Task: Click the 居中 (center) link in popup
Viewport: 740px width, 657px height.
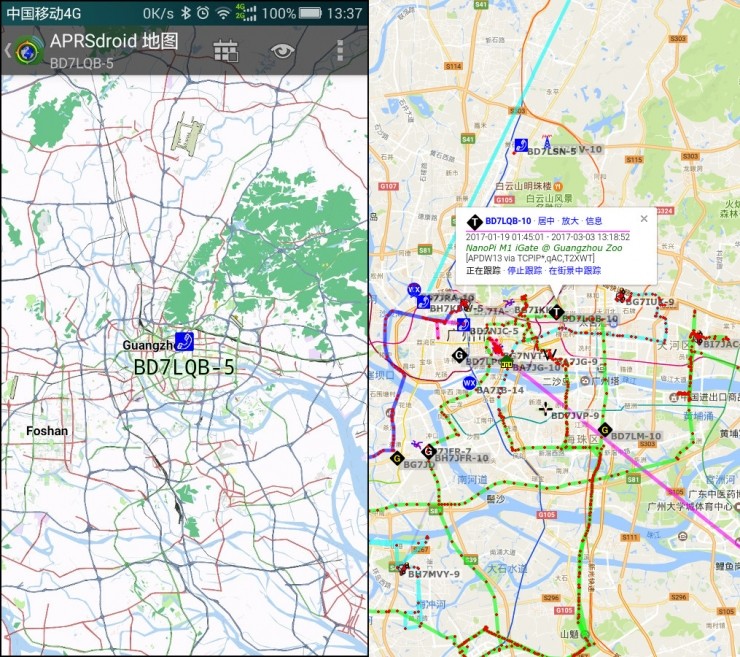Action: coord(546,221)
